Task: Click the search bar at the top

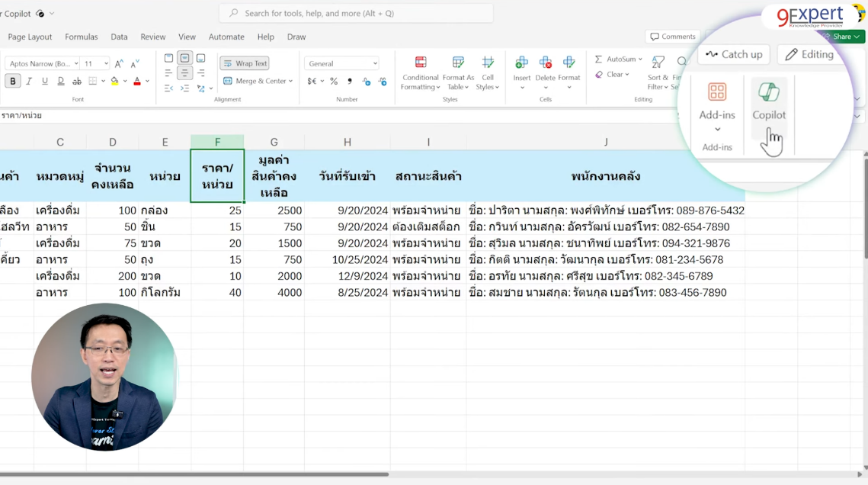Action: (x=355, y=13)
